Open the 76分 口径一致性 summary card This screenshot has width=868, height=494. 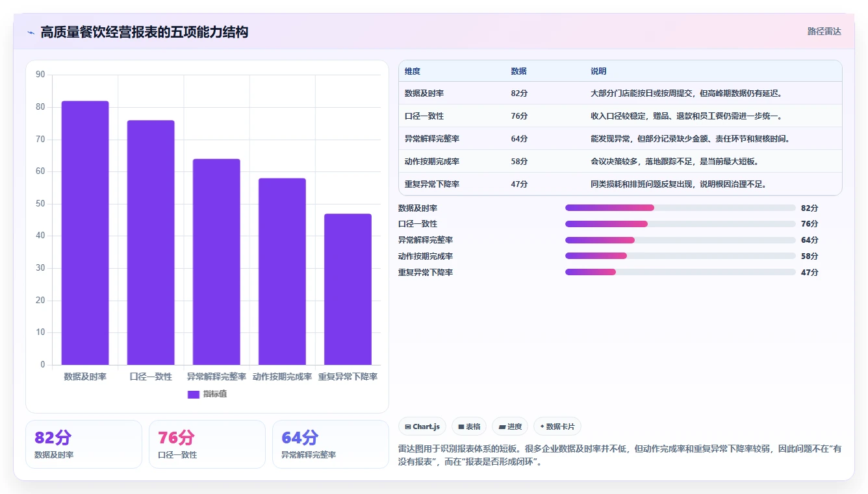(207, 444)
